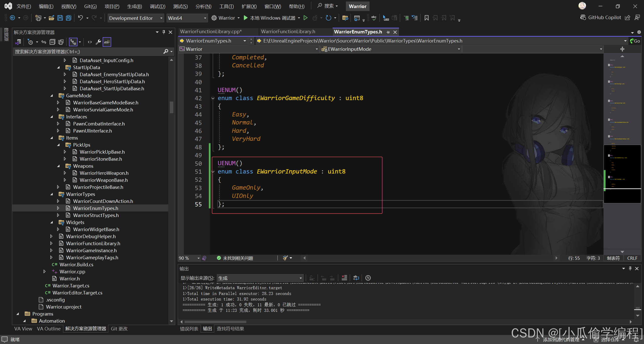644x344 pixels.
Task: Collapse the WarriorTypes folder
Action: coord(52,194)
